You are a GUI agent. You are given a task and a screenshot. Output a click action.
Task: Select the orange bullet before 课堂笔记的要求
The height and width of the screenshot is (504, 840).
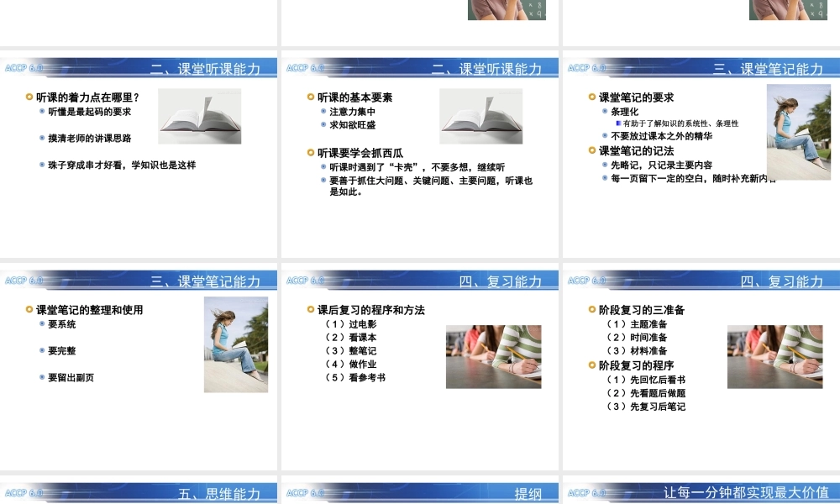[593, 97]
